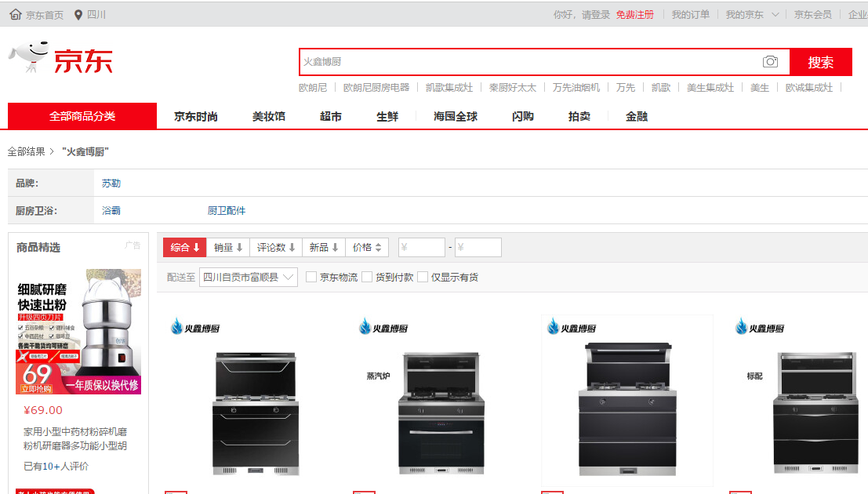Screen dimensions: 868x494
Task: Click the camera image search icon
Action: pos(770,62)
